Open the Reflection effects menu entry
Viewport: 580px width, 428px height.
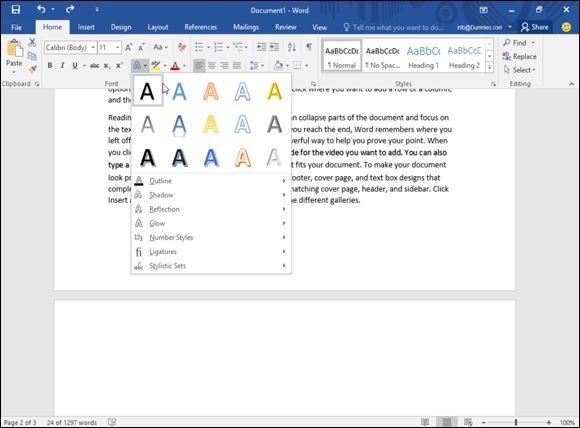[211, 209]
